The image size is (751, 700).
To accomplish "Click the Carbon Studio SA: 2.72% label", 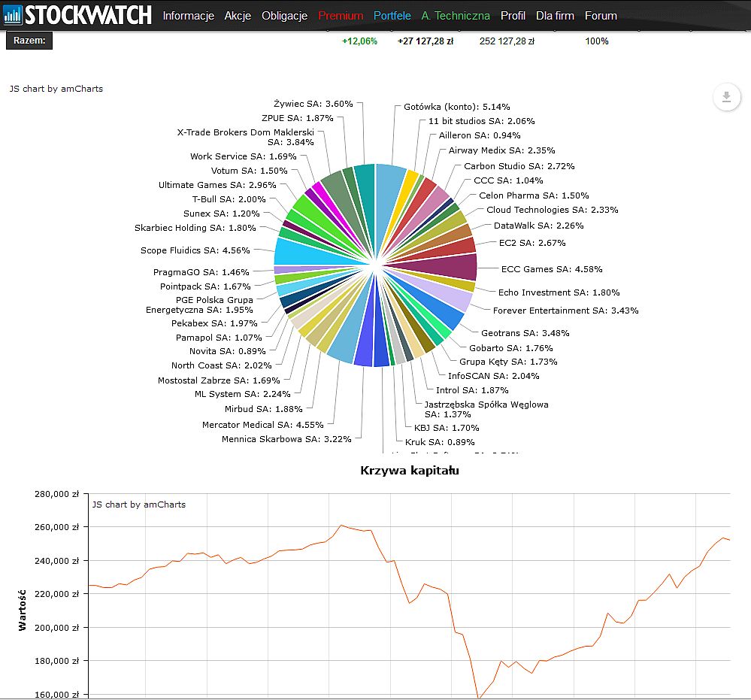I will tap(519, 166).
